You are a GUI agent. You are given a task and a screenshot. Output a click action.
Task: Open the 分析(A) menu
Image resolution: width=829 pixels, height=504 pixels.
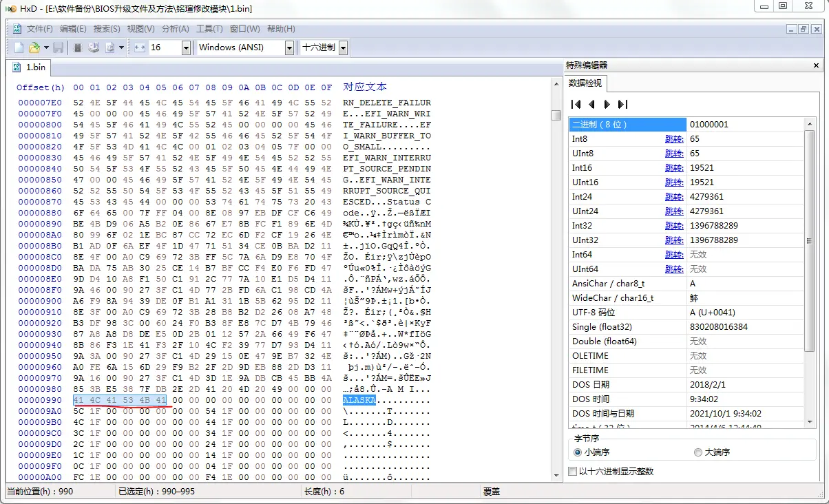[x=175, y=29]
